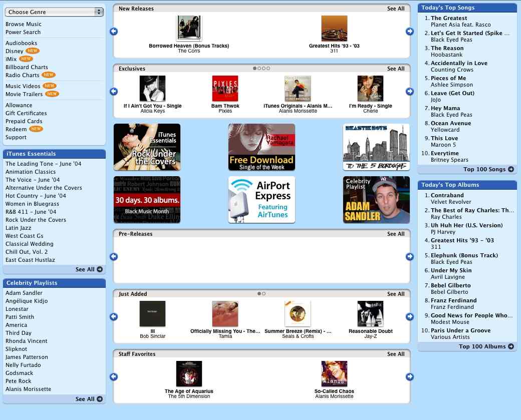
Task: Click See All in New Releases
Action: 396,9
